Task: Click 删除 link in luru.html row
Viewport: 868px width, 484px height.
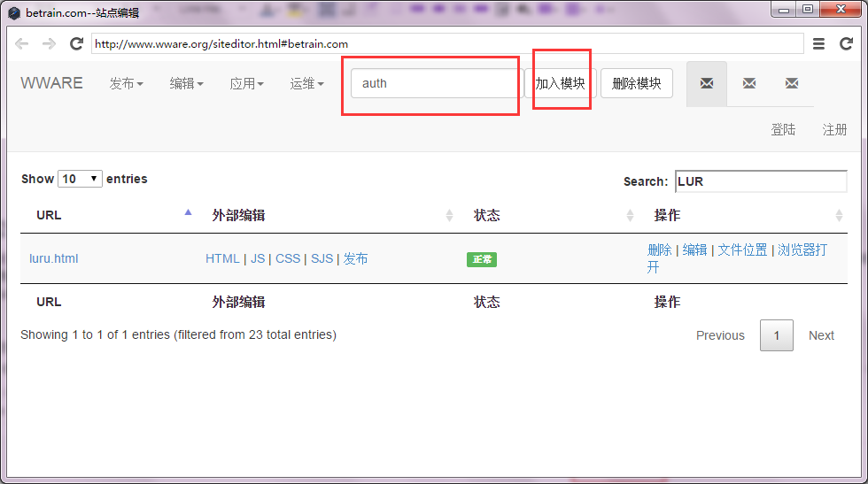Action: [x=659, y=250]
